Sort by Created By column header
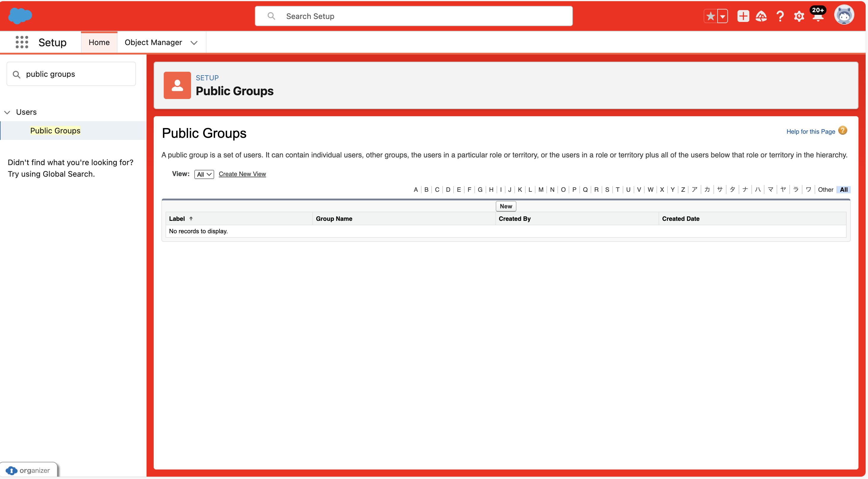This screenshot has width=868, height=479. click(514, 219)
